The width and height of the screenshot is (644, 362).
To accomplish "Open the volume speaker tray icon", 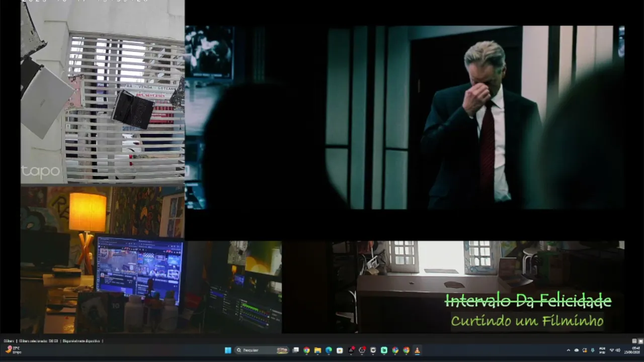I will point(618,350).
